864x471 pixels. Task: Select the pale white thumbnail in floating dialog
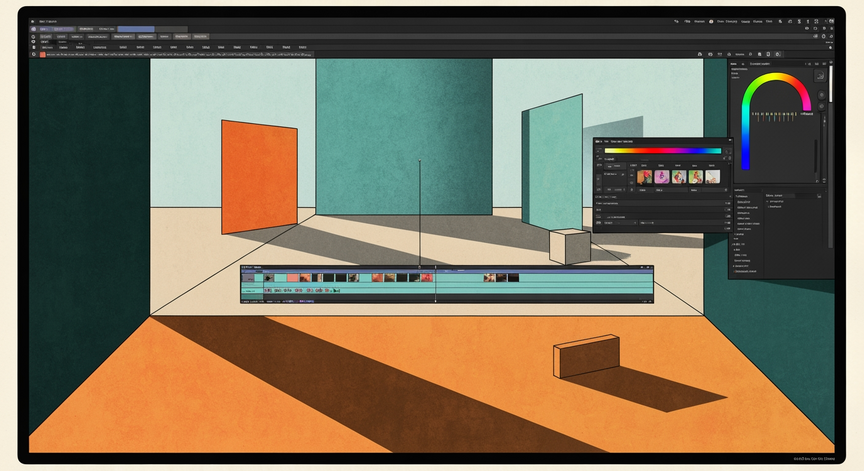pos(712,177)
